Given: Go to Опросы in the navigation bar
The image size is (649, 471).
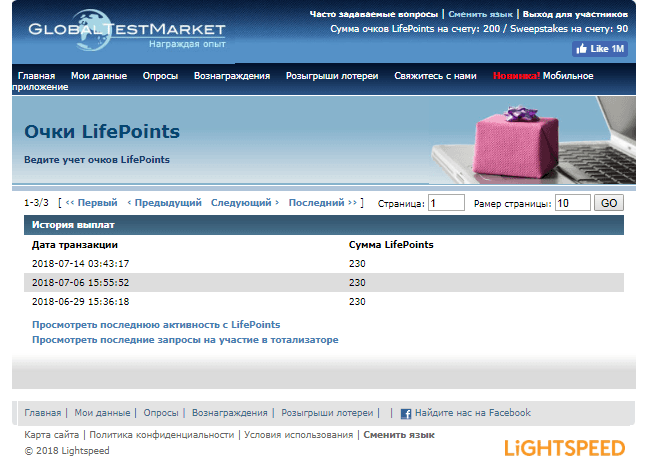Looking at the screenshot, I should [x=160, y=76].
